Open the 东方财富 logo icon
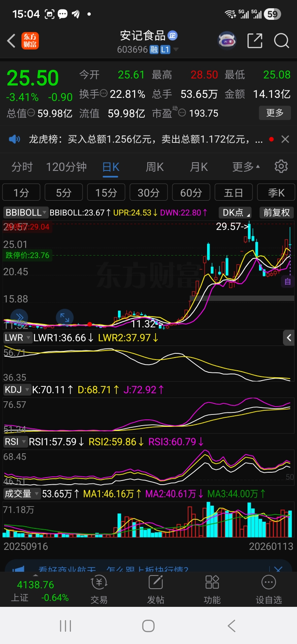This screenshot has width=297, height=644. [x=30, y=41]
